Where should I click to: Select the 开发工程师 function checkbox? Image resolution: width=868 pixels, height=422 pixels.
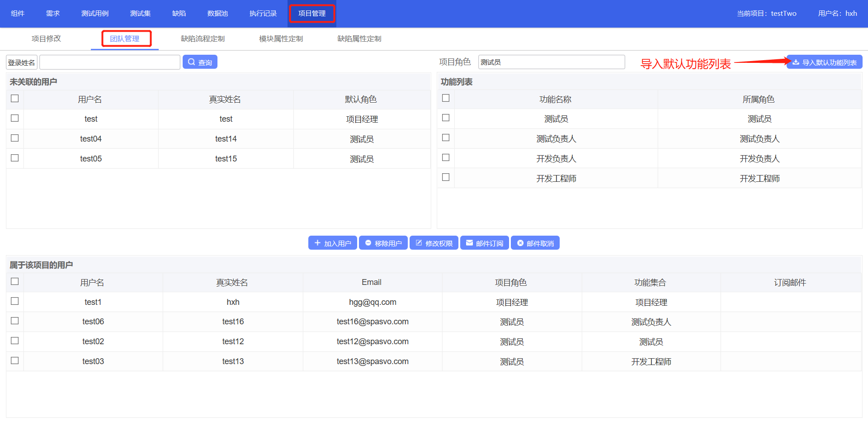446,177
